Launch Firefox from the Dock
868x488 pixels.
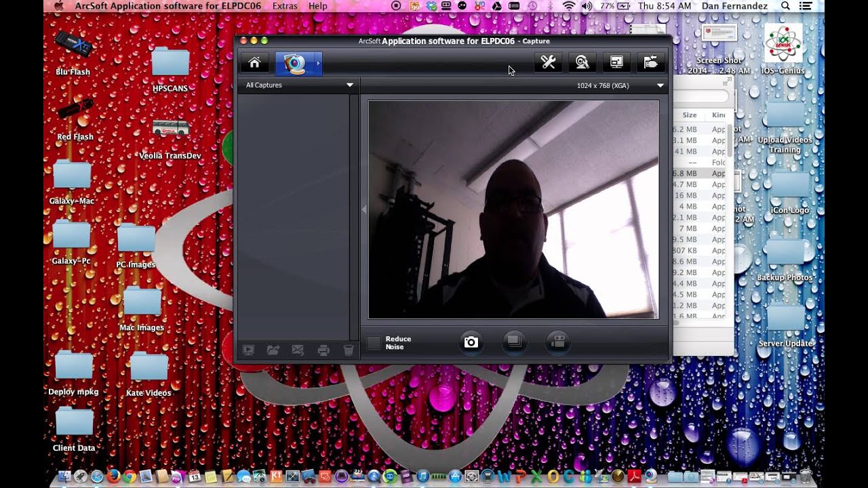[x=113, y=476]
